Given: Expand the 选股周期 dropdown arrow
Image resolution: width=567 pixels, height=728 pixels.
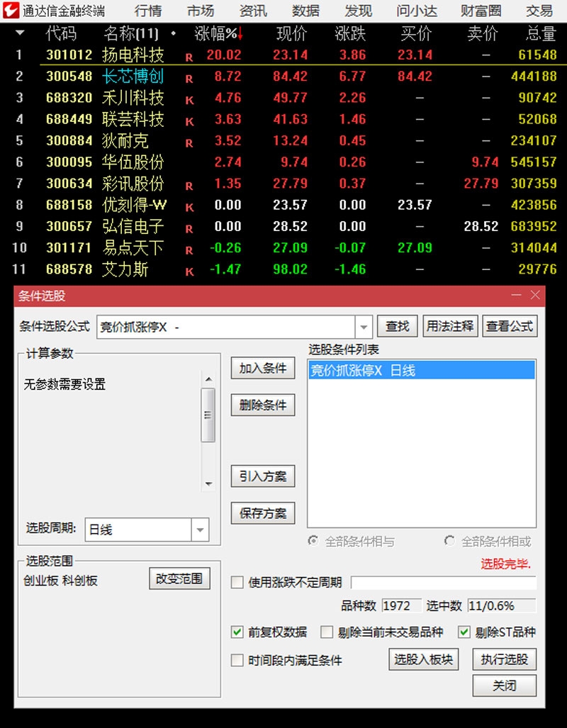Looking at the screenshot, I should (x=200, y=530).
